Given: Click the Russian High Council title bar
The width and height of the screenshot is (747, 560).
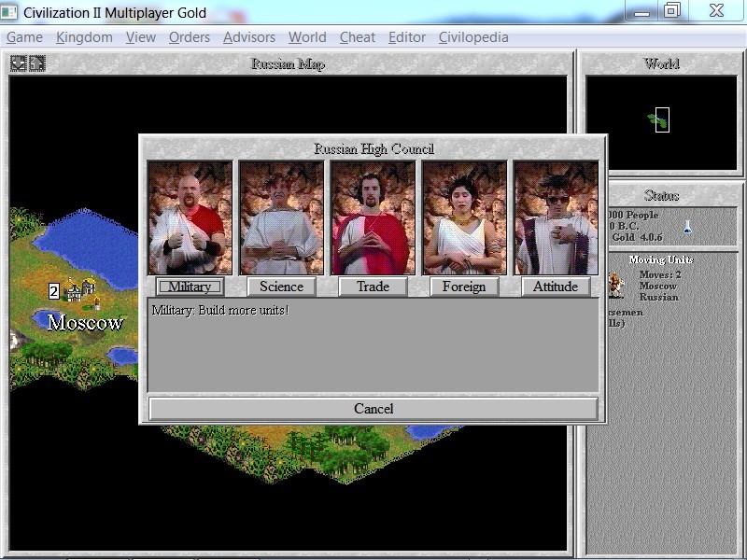Looking at the screenshot, I should click(373, 148).
